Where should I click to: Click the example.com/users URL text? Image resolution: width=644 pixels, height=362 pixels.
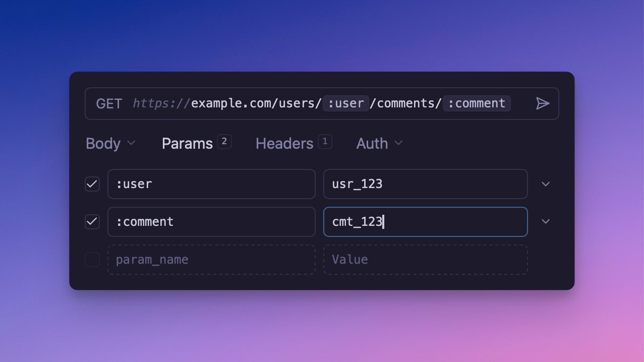point(256,104)
